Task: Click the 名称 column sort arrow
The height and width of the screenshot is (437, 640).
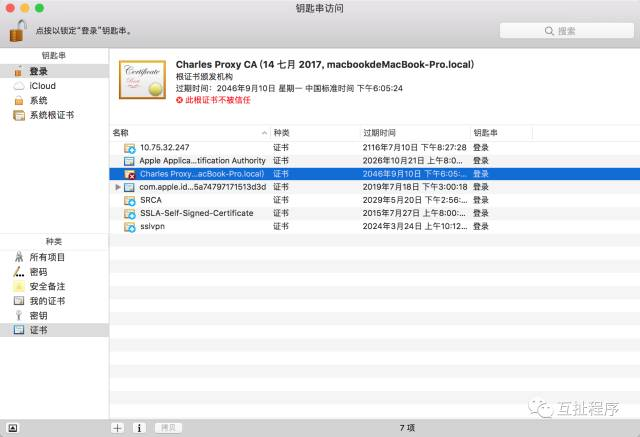Action: pyautogui.click(x=264, y=133)
